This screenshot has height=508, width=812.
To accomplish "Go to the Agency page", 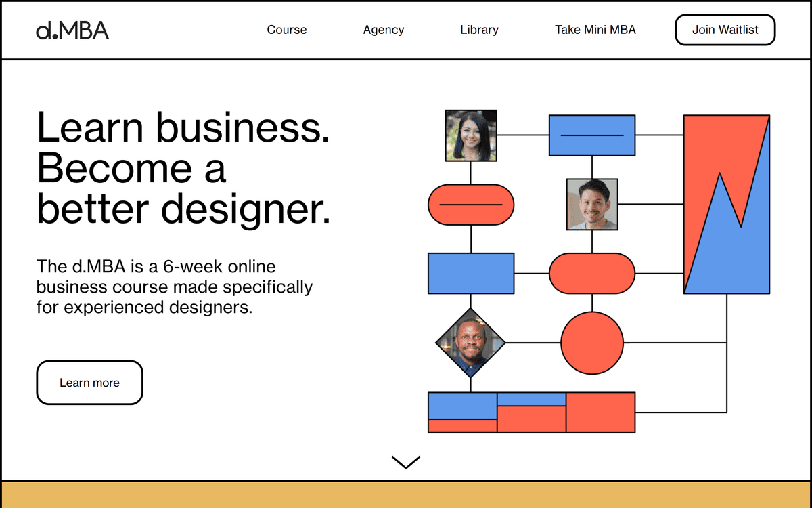I will pyautogui.click(x=384, y=30).
